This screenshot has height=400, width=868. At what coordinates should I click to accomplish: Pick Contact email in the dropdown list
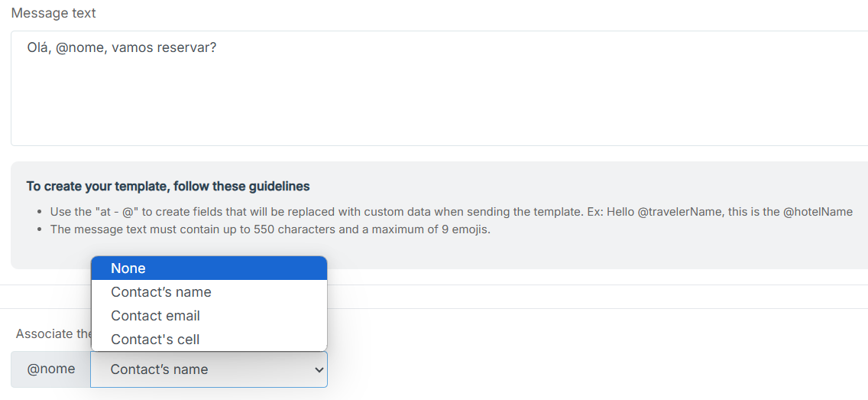(x=209, y=316)
